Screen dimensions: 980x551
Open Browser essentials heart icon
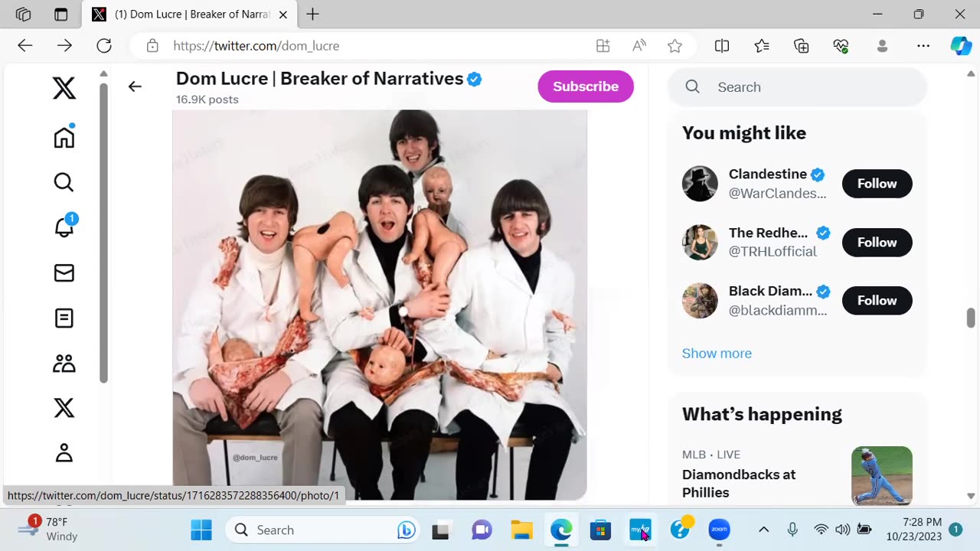click(x=841, y=46)
